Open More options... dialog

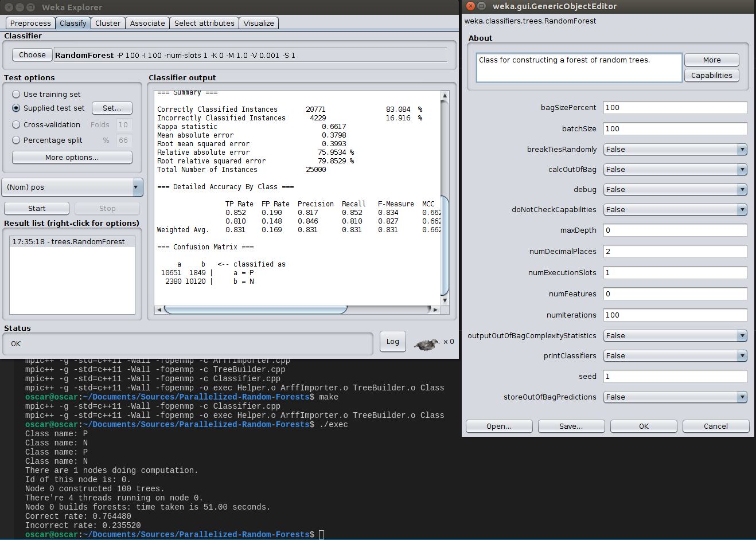point(72,157)
